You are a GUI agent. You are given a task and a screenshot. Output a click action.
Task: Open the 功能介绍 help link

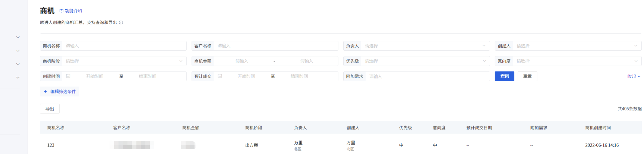pyautogui.click(x=71, y=11)
